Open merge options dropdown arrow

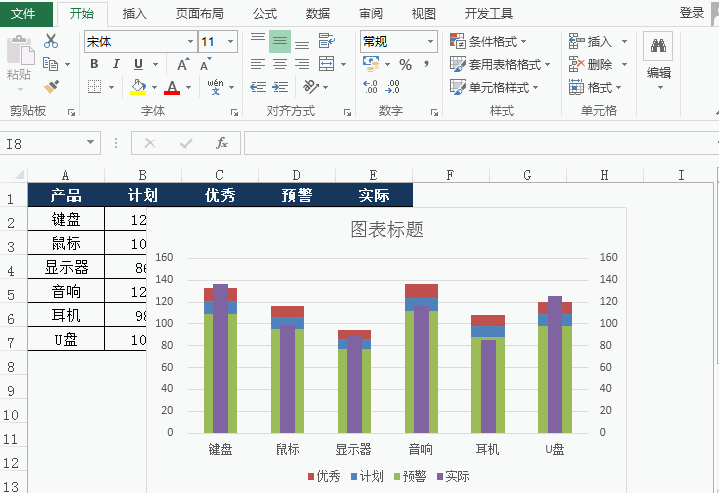pos(343,65)
